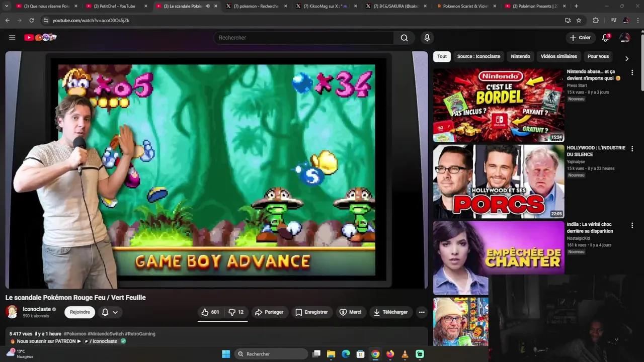Click the Merci super thanks button
Viewport: 644px width, 362px height.
coord(350,312)
